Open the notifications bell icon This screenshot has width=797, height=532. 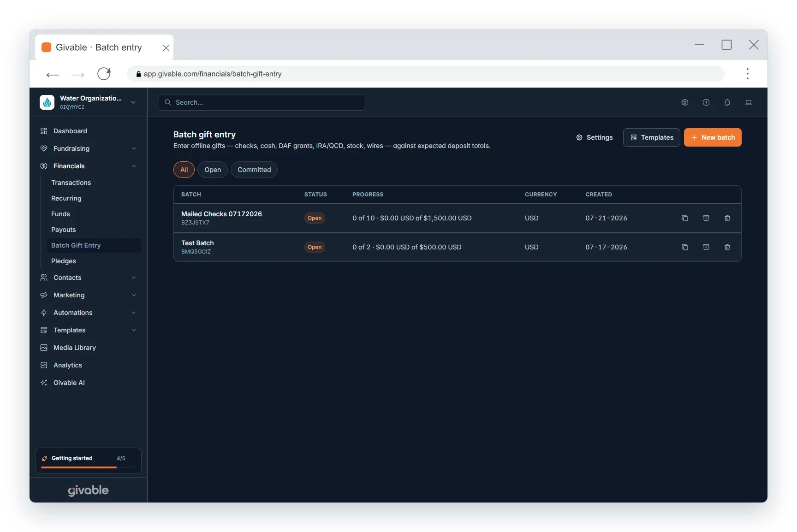point(727,102)
